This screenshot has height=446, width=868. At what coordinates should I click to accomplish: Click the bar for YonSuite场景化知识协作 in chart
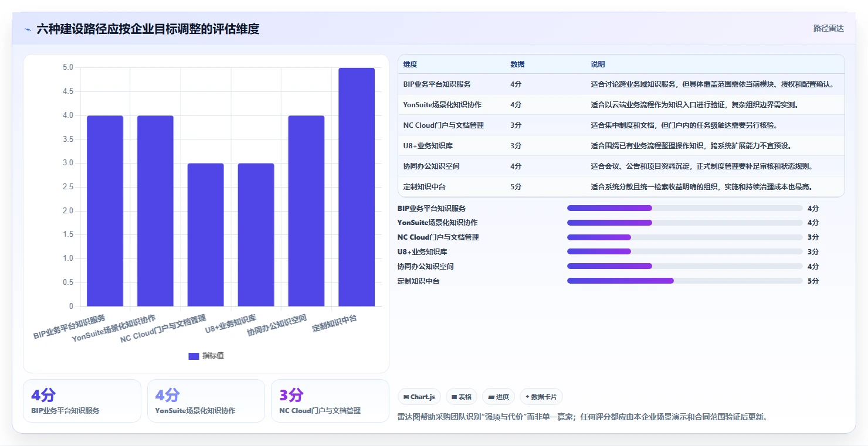point(155,211)
